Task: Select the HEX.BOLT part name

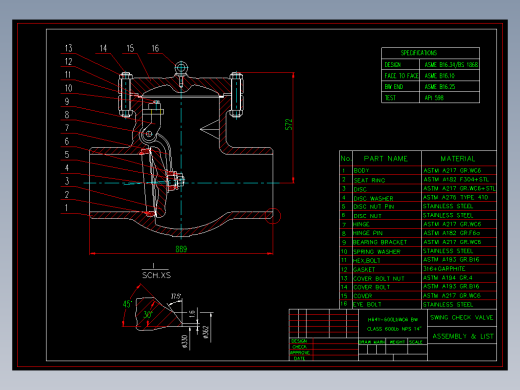Action: (366, 260)
